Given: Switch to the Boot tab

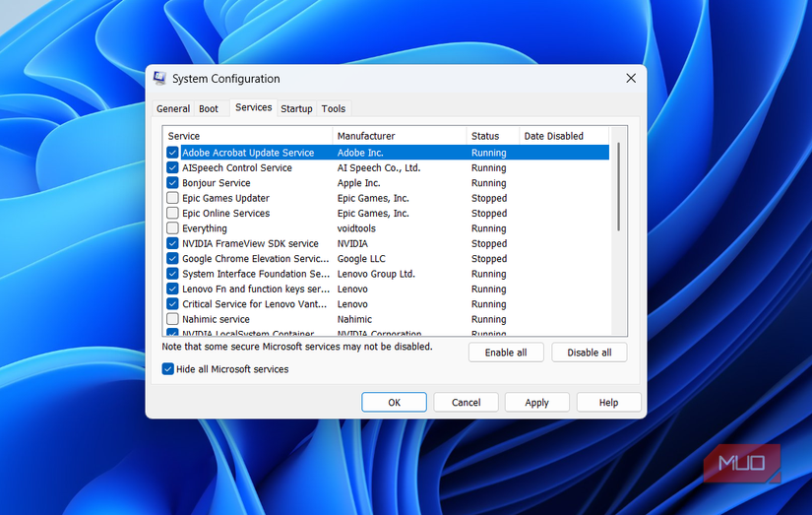Looking at the screenshot, I should coord(209,108).
